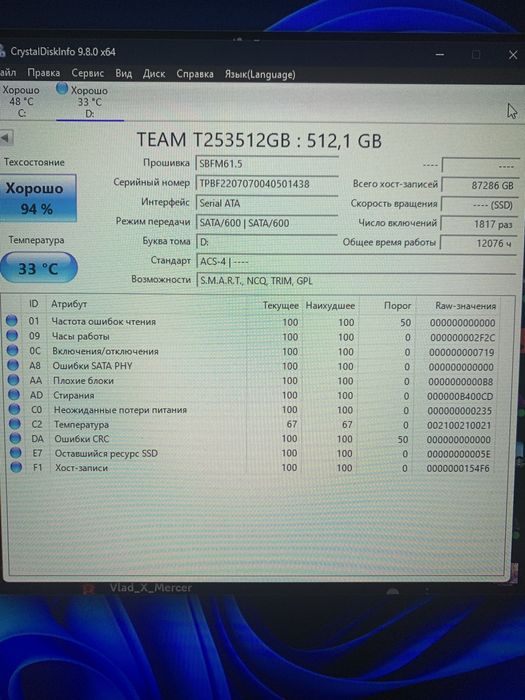The height and width of the screenshot is (700, 525).
Task: Select row Плохие блоки
Action: [x=251, y=381]
